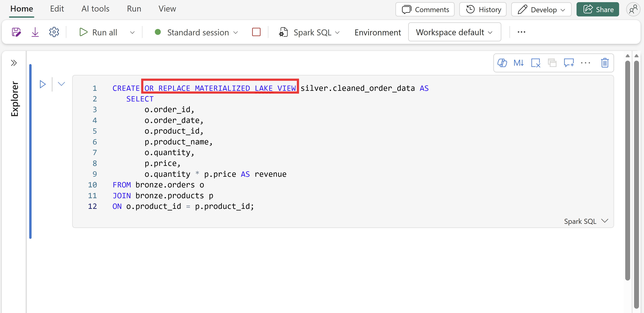The width and height of the screenshot is (644, 313).
Task: Expand the Explorer side panel
Action: [x=14, y=63]
